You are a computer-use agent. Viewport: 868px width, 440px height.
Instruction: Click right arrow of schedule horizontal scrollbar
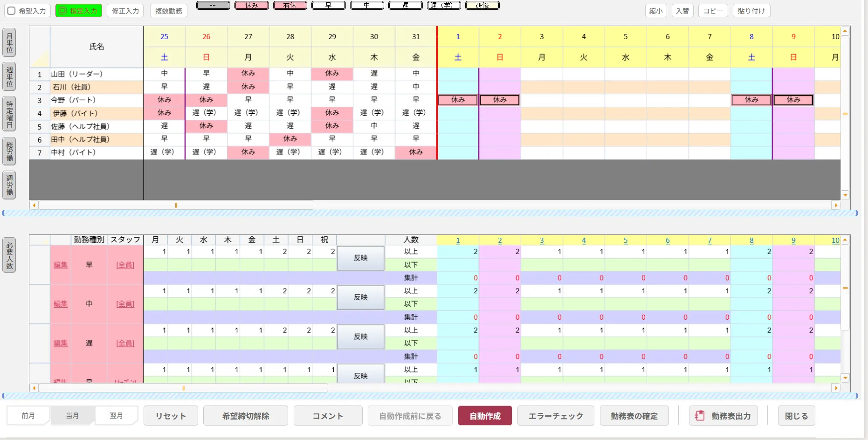pos(836,205)
